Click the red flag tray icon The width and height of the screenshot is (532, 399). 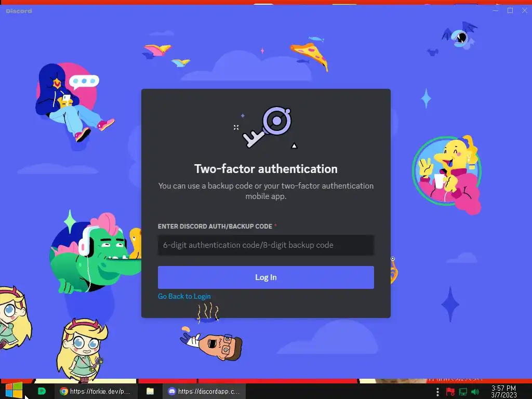pyautogui.click(x=450, y=392)
